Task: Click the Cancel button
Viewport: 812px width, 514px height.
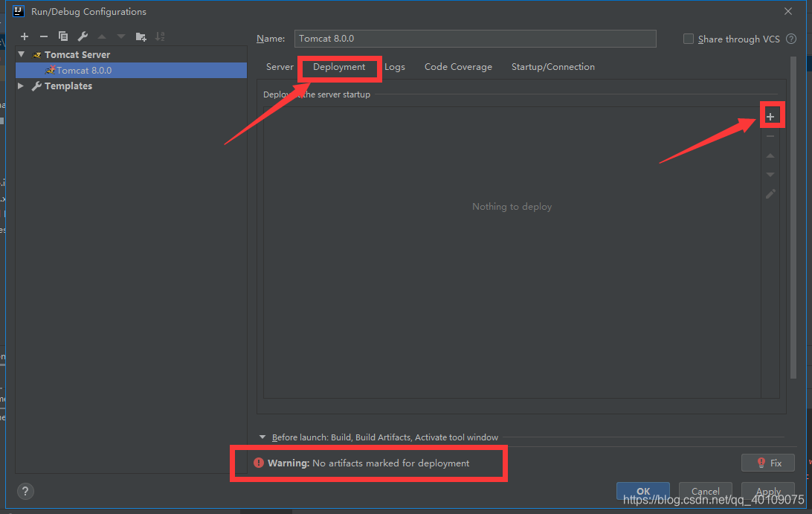Action: (706, 491)
